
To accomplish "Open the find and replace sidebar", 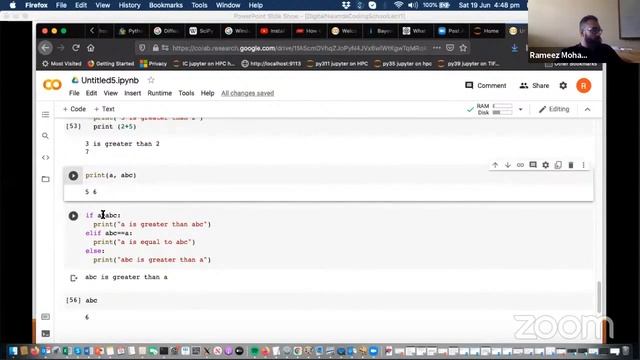I will (45, 136).
